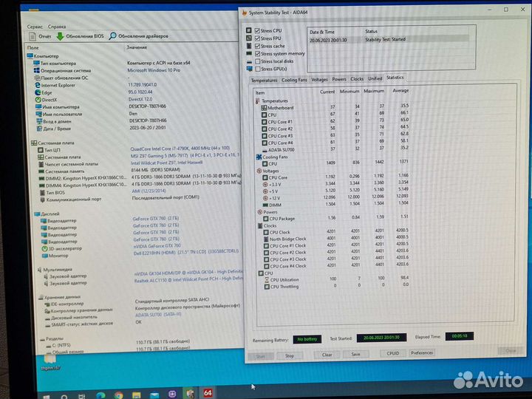Viewport: 532px width, 399px height.
Task: Switch to the Voltages tab
Action: point(319,80)
